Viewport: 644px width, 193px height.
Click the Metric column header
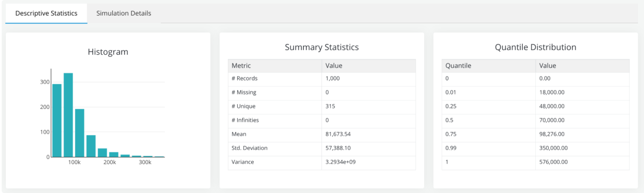pyautogui.click(x=241, y=66)
